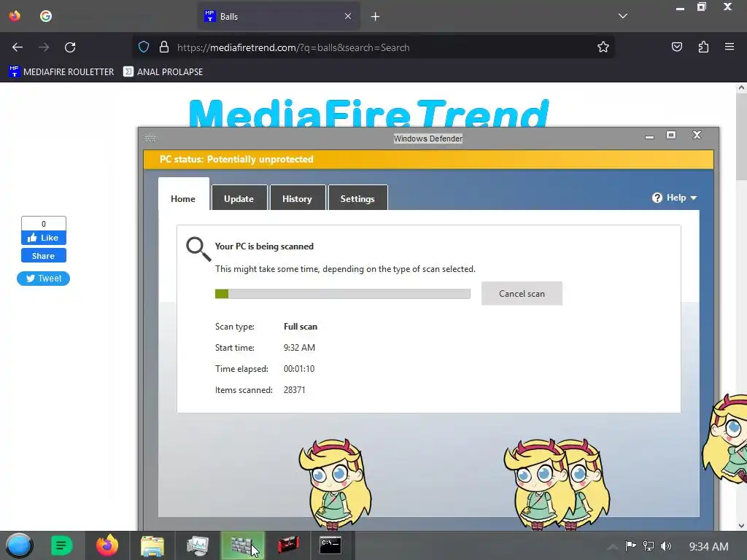Select the Balls browser tab

point(279,16)
